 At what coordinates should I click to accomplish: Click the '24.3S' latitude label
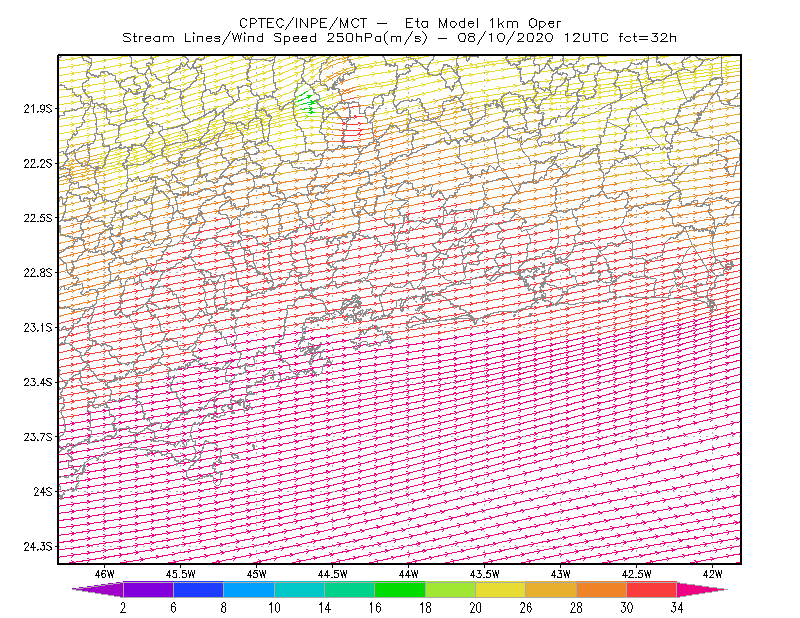coord(38,547)
